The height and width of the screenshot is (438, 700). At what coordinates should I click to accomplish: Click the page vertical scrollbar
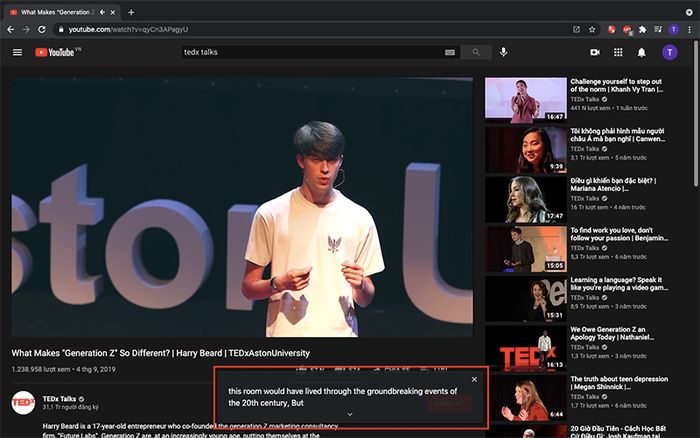[x=696, y=114]
